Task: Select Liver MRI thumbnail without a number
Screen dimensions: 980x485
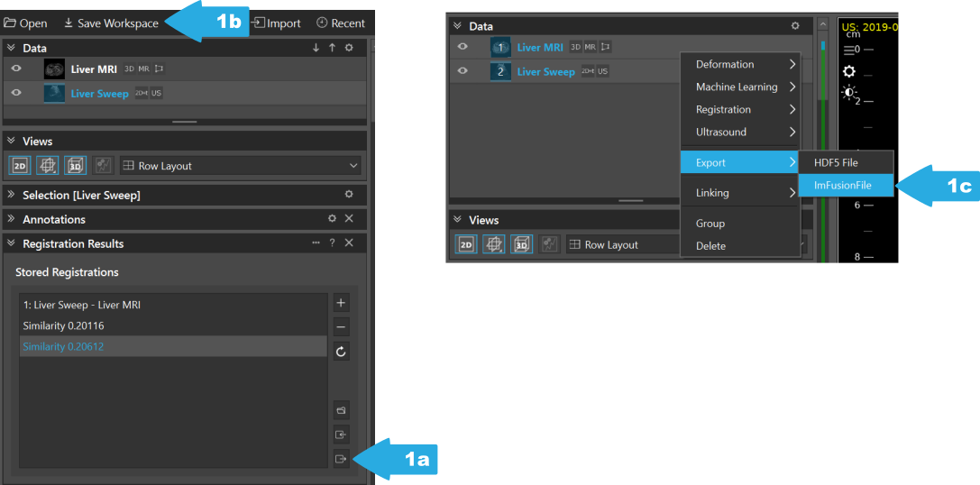Action: pos(54,69)
